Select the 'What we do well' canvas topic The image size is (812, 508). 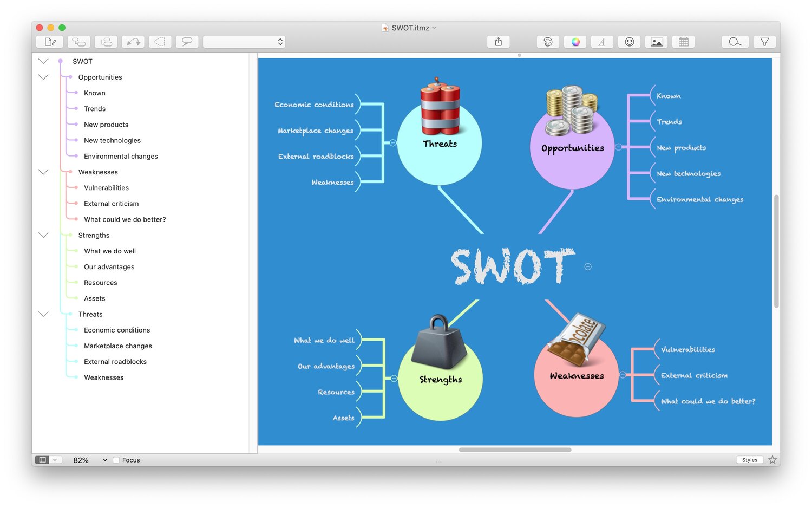pyautogui.click(x=324, y=340)
